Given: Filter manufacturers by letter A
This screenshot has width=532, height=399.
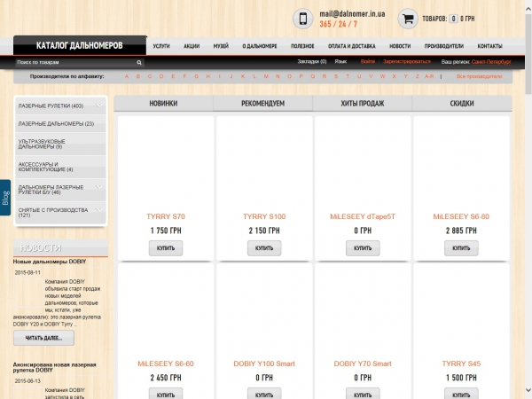Looking at the screenshot, I should tap(127, 76).
